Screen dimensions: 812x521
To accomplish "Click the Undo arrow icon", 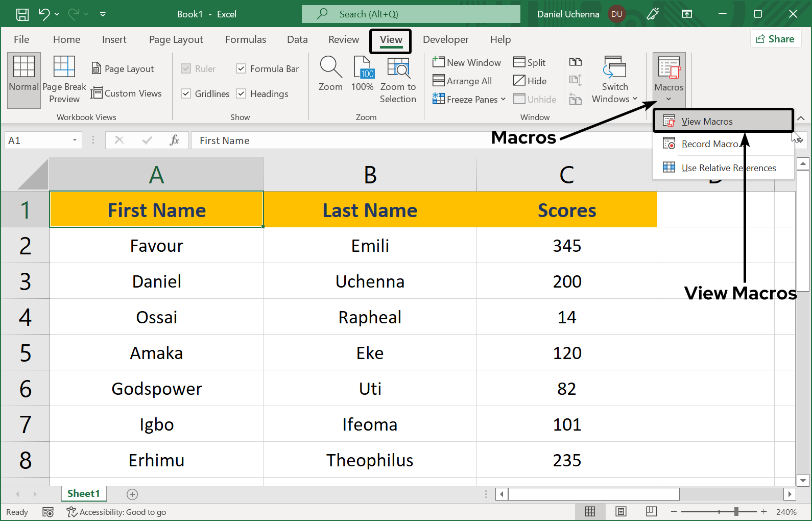I will click(x=44, y=14).
